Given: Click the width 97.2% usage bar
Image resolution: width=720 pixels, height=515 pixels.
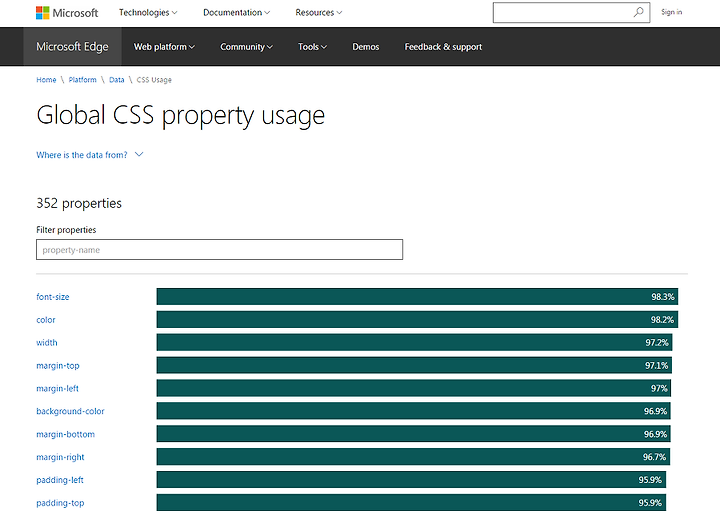Looking at the screenshot, I should [414, 342].
